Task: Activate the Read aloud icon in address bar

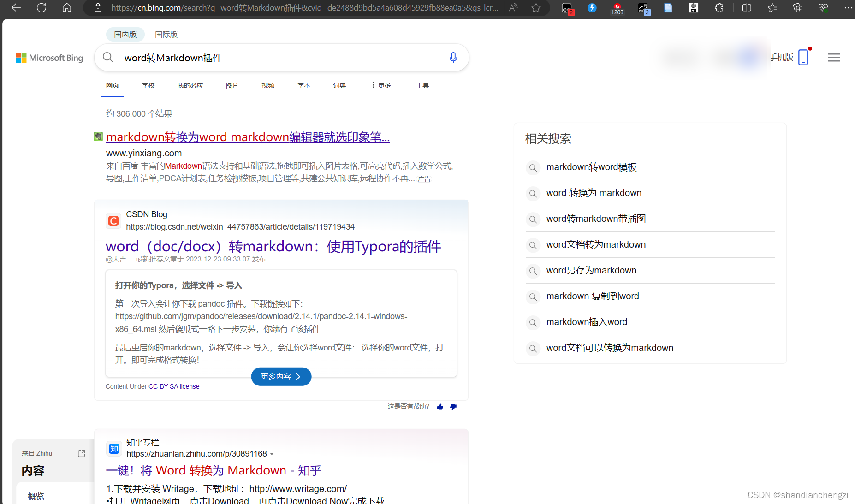Action: (x=513, y=8)
